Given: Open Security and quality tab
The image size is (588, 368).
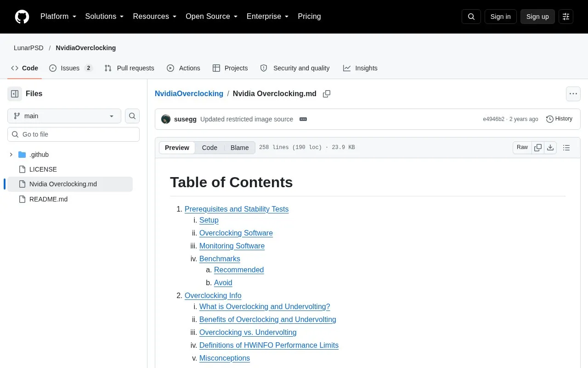Looking at the screenshot, I should (295, 68).
